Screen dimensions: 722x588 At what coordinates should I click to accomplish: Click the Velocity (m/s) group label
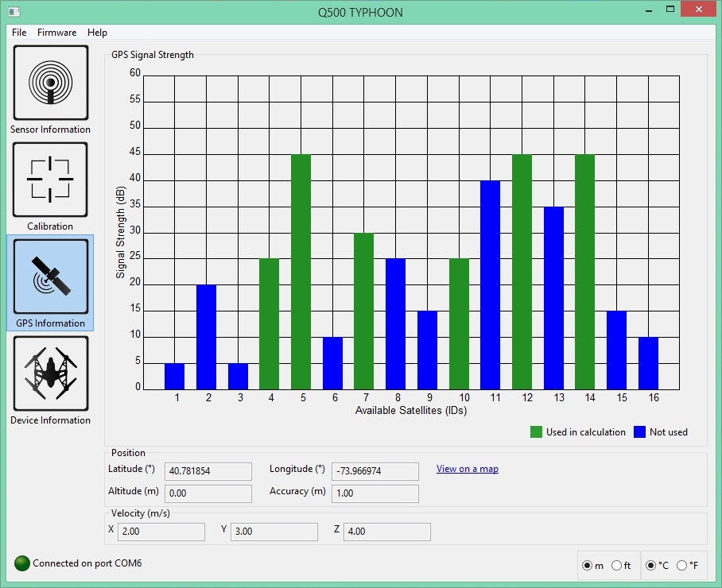(x=141, y=513)
